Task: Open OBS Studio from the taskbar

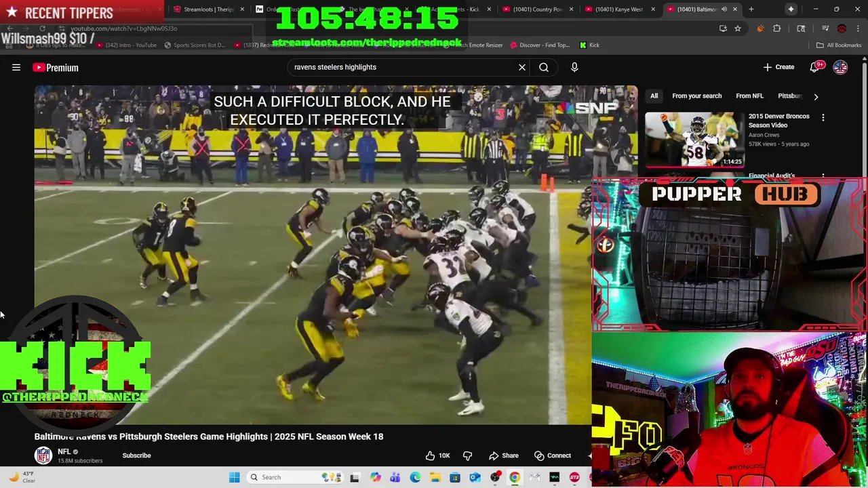Action: [x=495, y=477]
